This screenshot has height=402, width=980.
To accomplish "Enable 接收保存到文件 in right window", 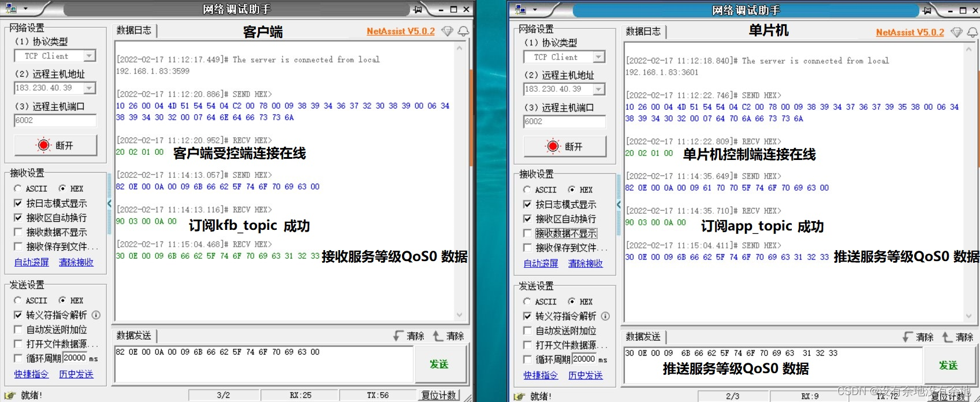I will [527, 248].
